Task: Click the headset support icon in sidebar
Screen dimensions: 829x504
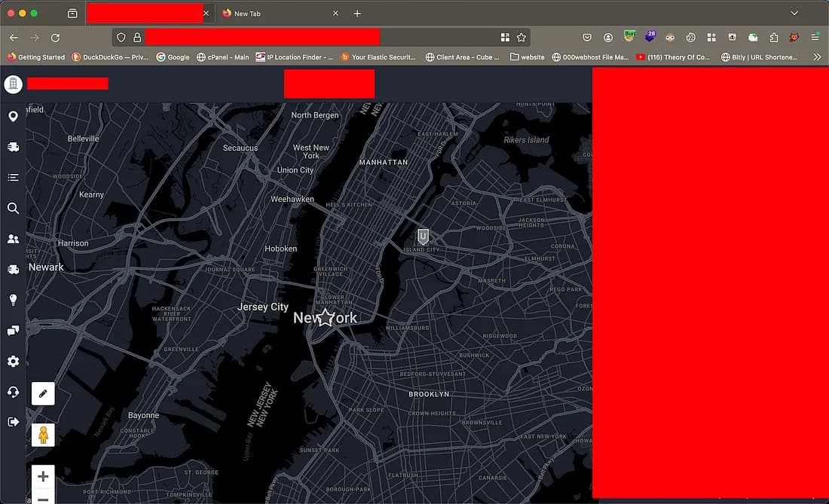Action: point(13,392)
